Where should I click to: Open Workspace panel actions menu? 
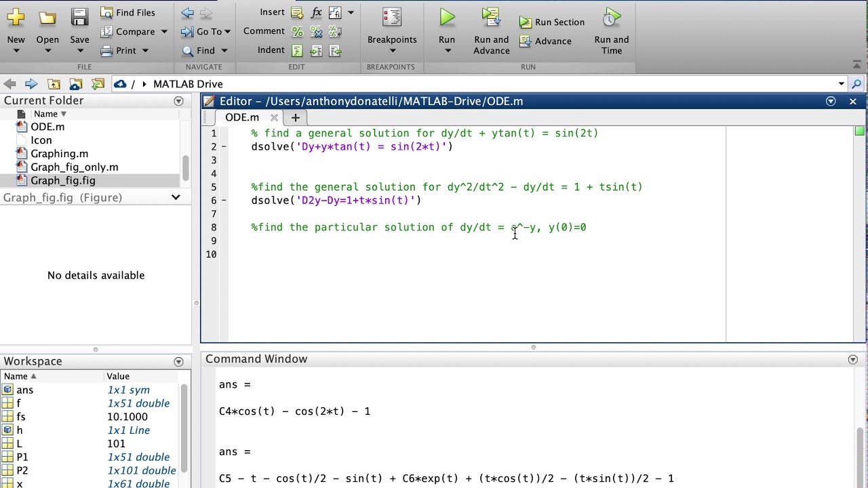click(x=178, y=362)
